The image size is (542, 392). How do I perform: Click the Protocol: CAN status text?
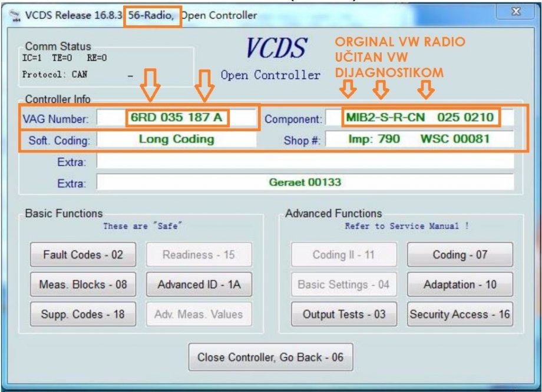click(55, 74)
